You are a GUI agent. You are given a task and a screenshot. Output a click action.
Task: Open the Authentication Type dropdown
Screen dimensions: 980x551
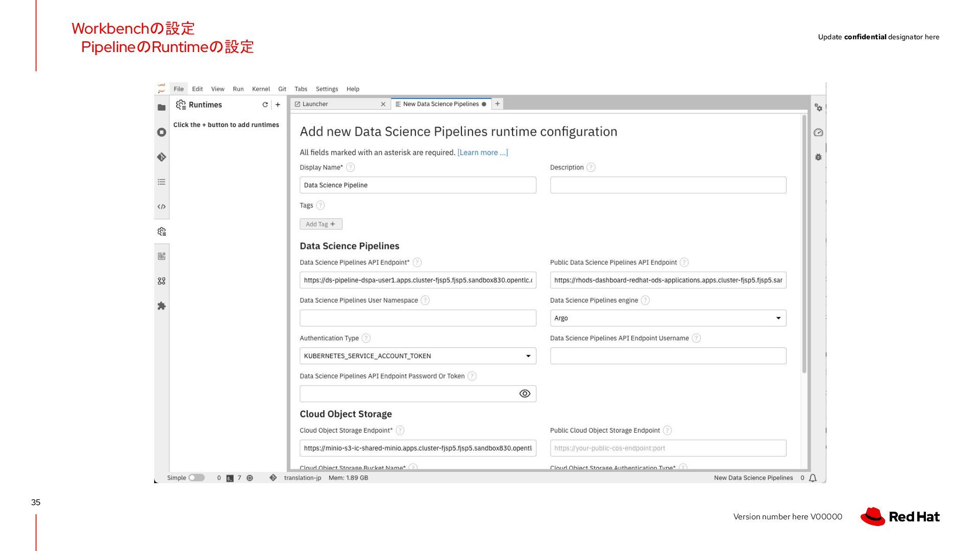[418, 356]
